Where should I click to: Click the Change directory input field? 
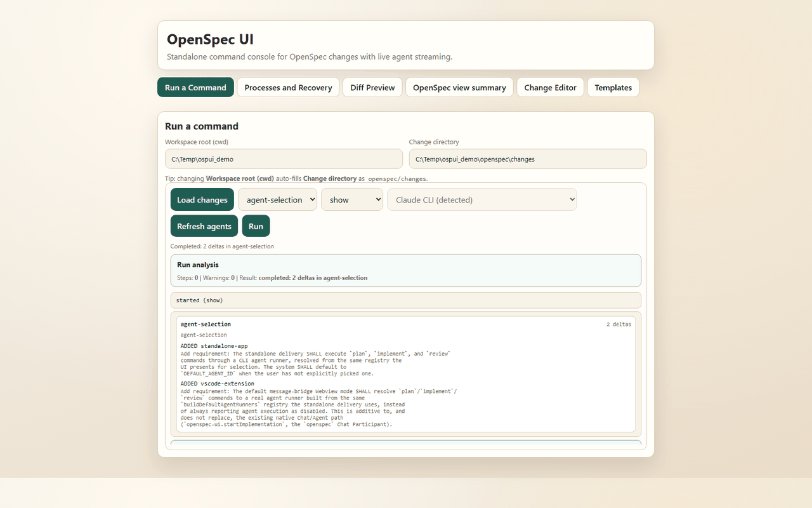click(528, 159)
